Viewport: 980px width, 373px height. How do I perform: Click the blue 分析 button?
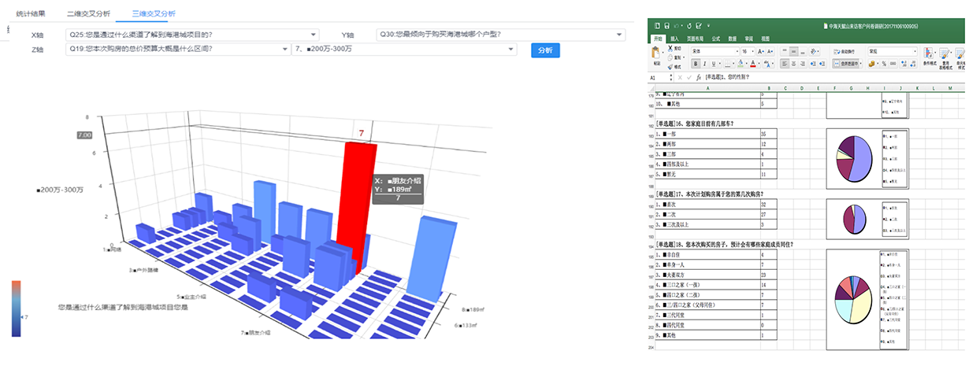[545, 50]
